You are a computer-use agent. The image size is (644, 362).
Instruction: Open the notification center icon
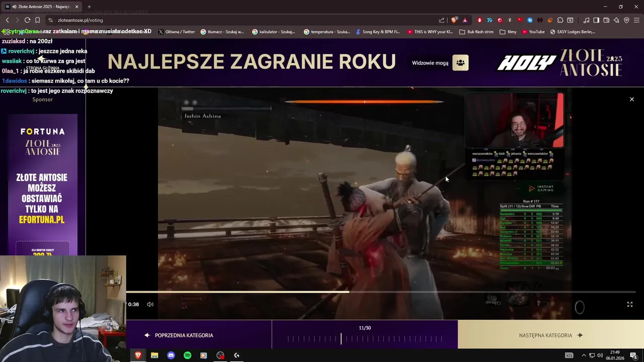pyautogui.click(x=633, y=355)
